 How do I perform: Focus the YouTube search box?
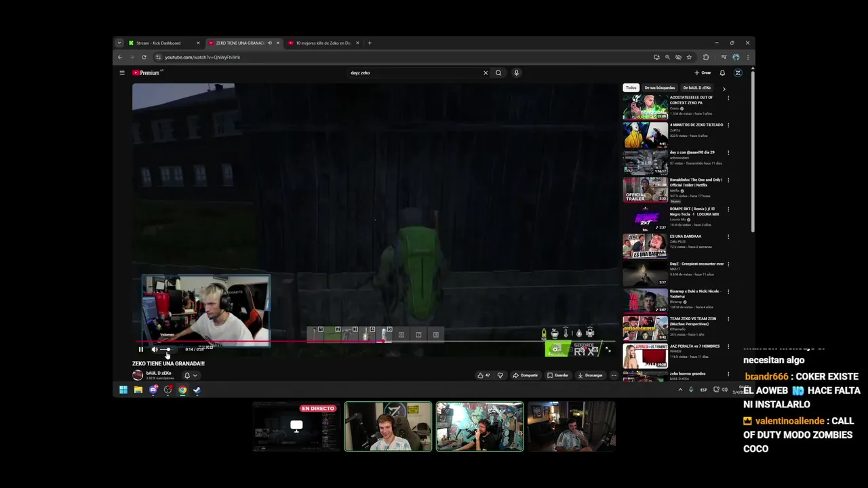click(x=414, y=73)
